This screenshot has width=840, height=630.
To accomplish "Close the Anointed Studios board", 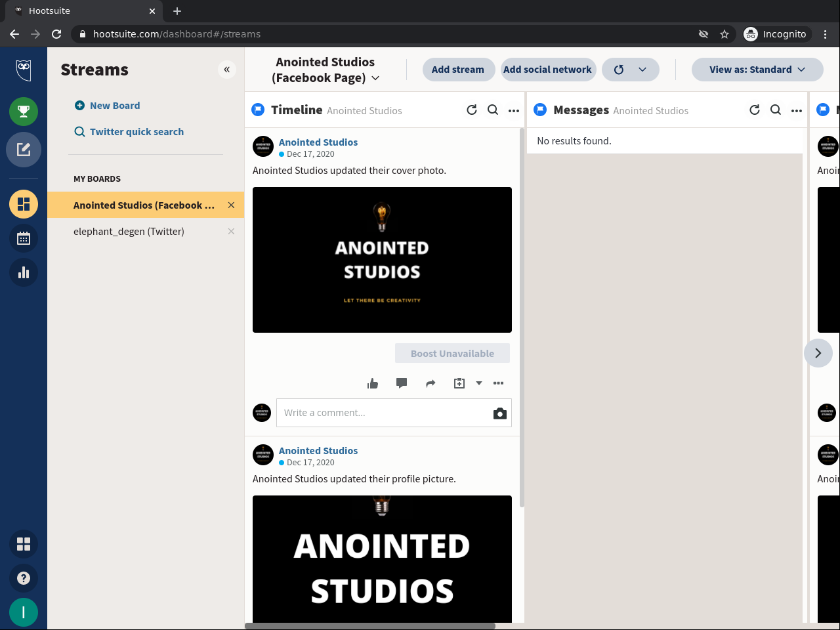I will pyautogui.click(x=231, y=205).
